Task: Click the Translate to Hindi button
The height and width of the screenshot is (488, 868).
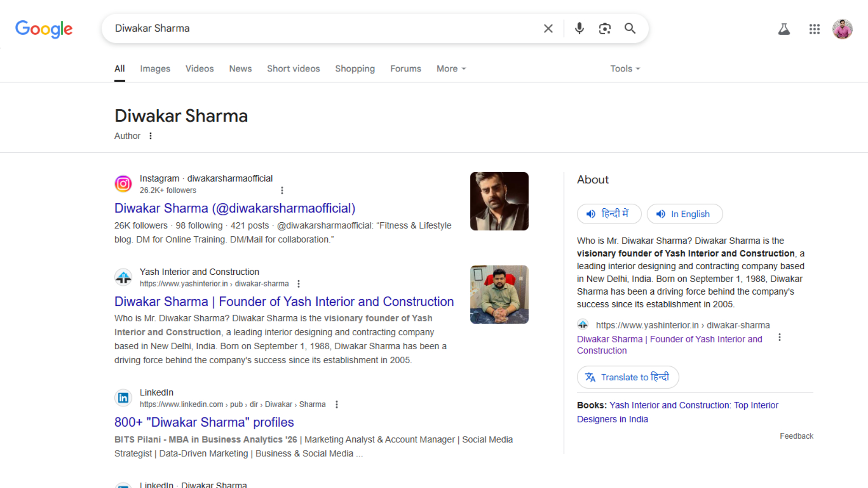Action: point(627,377)
